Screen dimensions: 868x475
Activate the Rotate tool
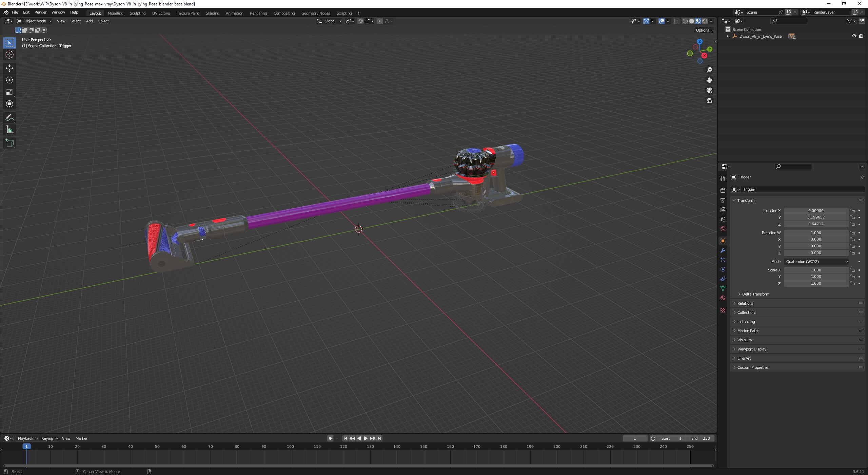coord(9,80)
